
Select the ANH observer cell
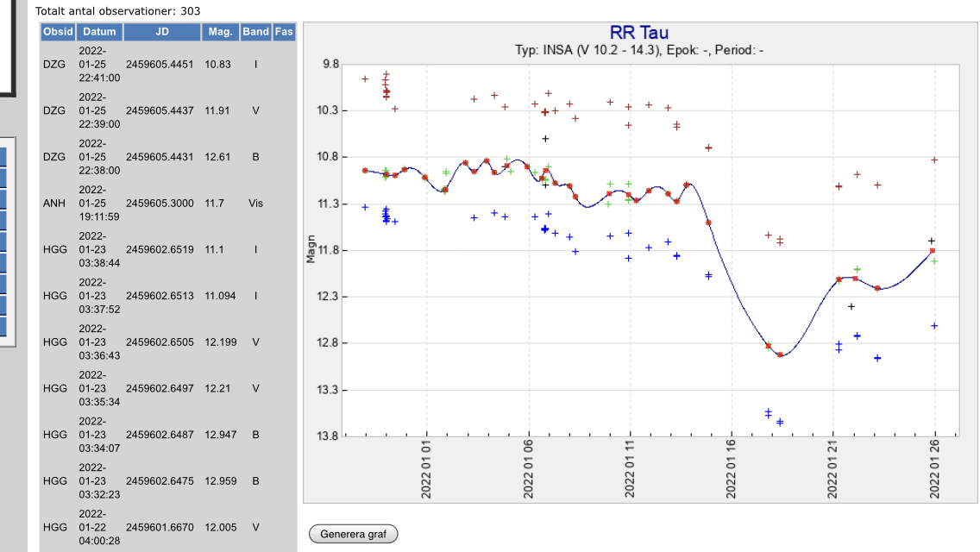(54, 203)
